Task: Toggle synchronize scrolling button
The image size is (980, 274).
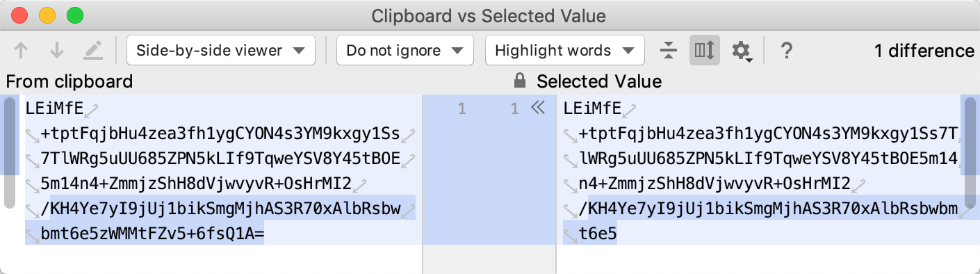Action: tap(705, 51)
